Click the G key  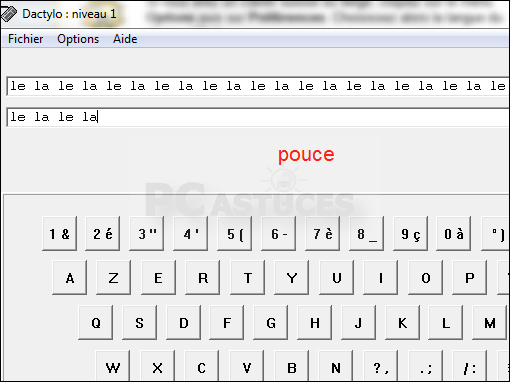click(x=271, y=322)
